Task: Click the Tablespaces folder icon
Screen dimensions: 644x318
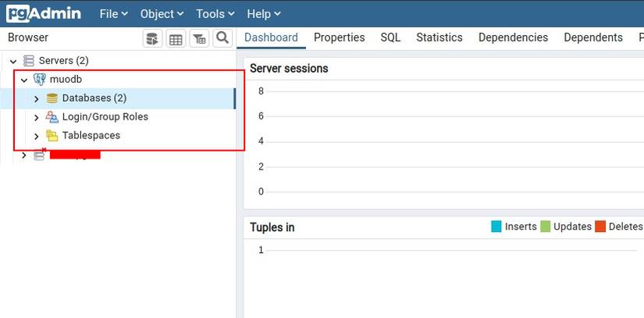Action: pos(52,135)
